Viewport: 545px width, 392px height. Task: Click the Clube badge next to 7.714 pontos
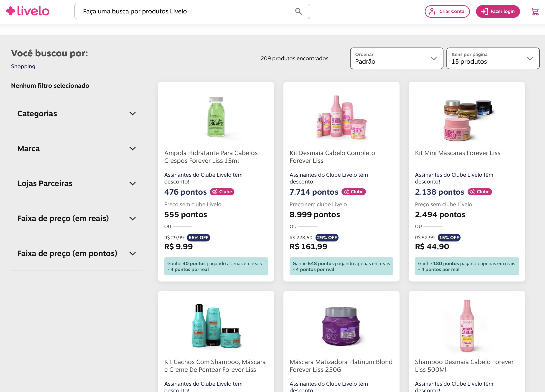(354, 192)
